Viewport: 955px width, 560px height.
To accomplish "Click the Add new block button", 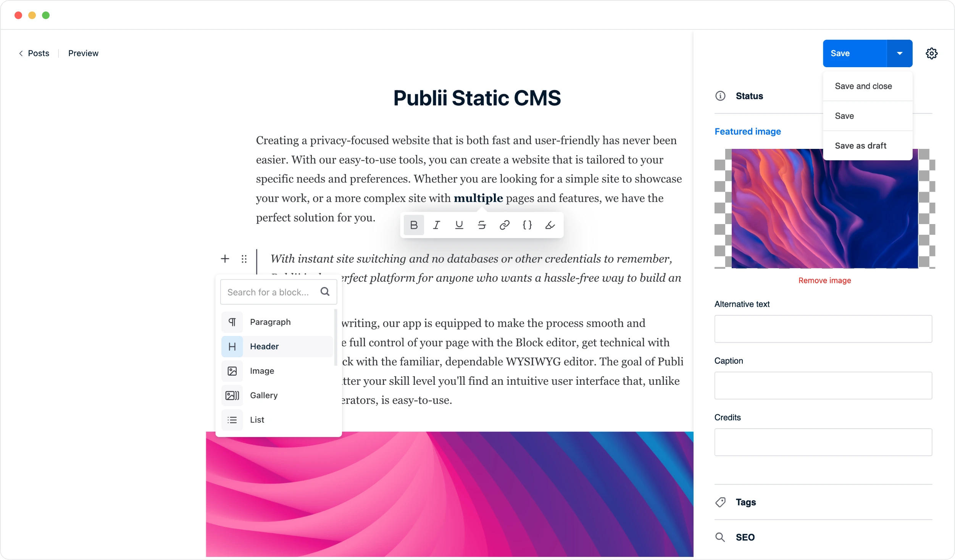I will [x=225, y=259].
